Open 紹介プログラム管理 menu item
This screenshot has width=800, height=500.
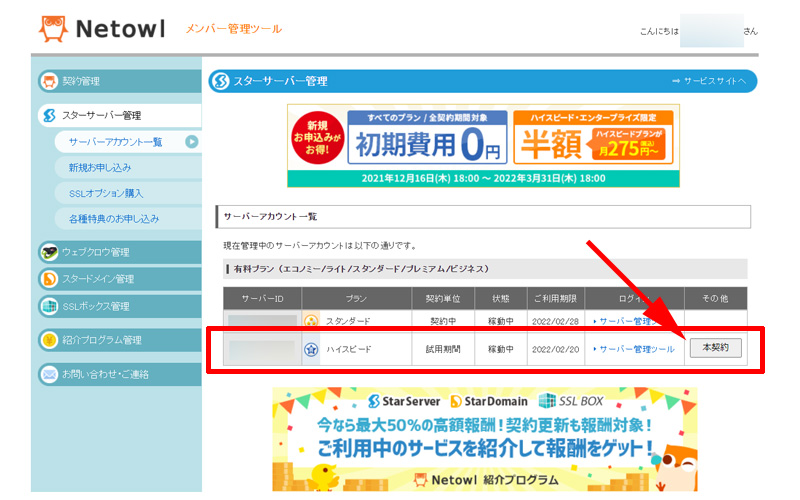coord(120,340)
